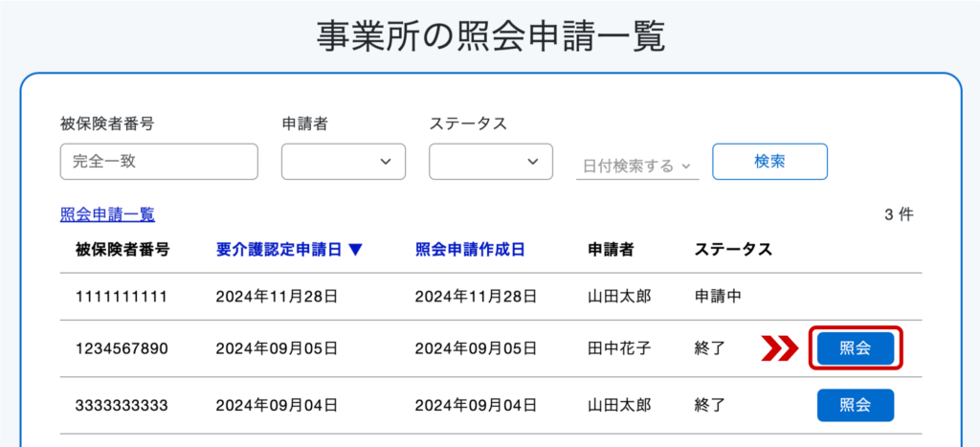Image resolution: width=980 pixels, height=447 pixels.
Task: Open the 照会申請一覧 link
Action: (x=107, y=215)
